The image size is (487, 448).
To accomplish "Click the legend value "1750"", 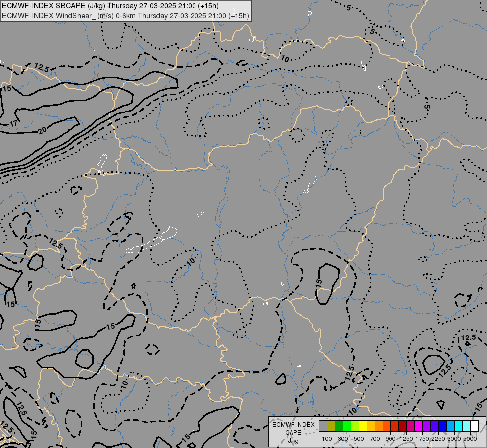I will click(422, 439).
